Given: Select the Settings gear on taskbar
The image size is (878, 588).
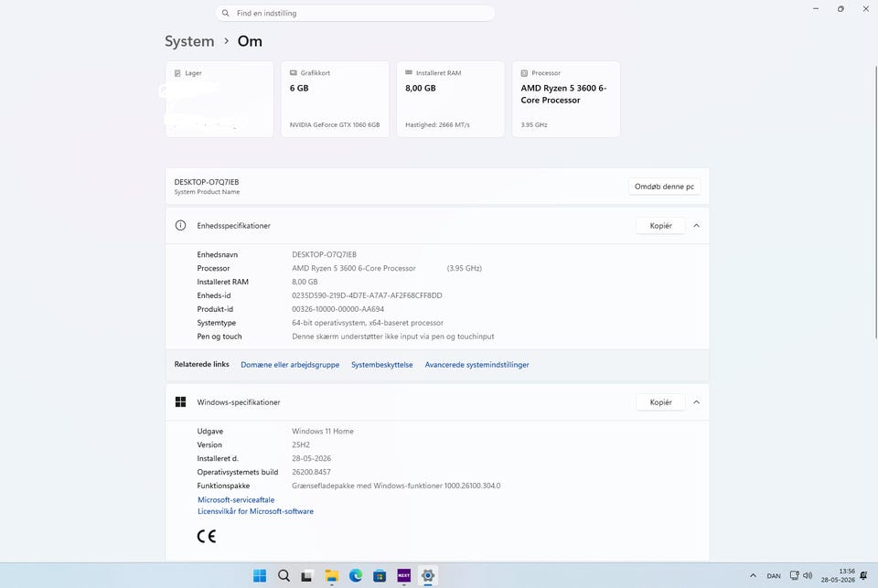Looking at the screenshot, I should (x=428, y=576).
